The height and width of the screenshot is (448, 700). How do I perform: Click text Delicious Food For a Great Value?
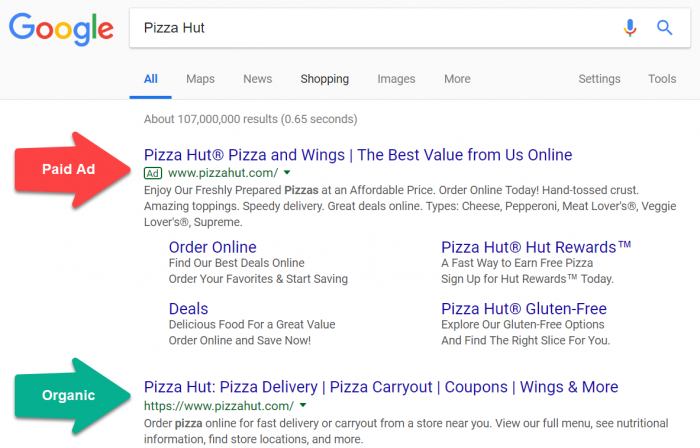tap(252, 324)
